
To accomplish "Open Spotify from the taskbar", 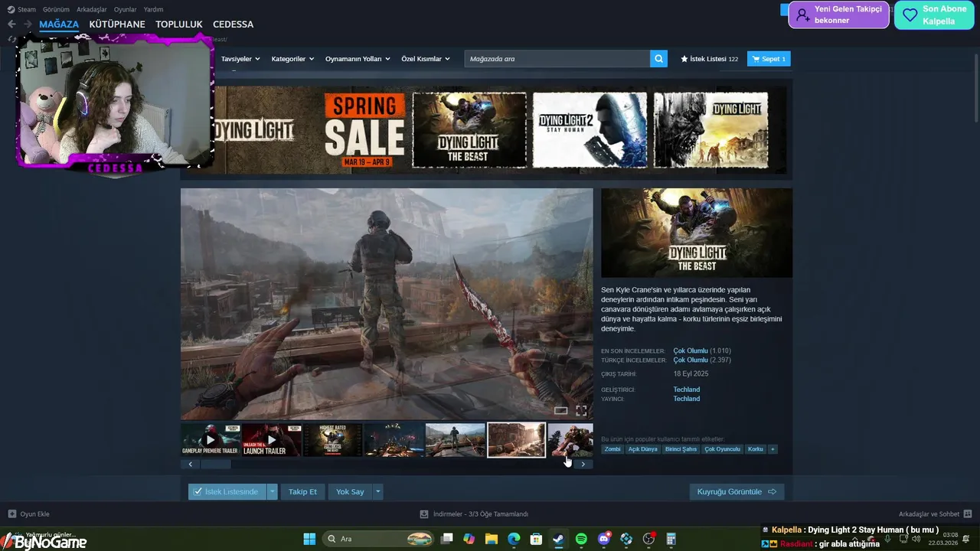I will pos(581,539).
